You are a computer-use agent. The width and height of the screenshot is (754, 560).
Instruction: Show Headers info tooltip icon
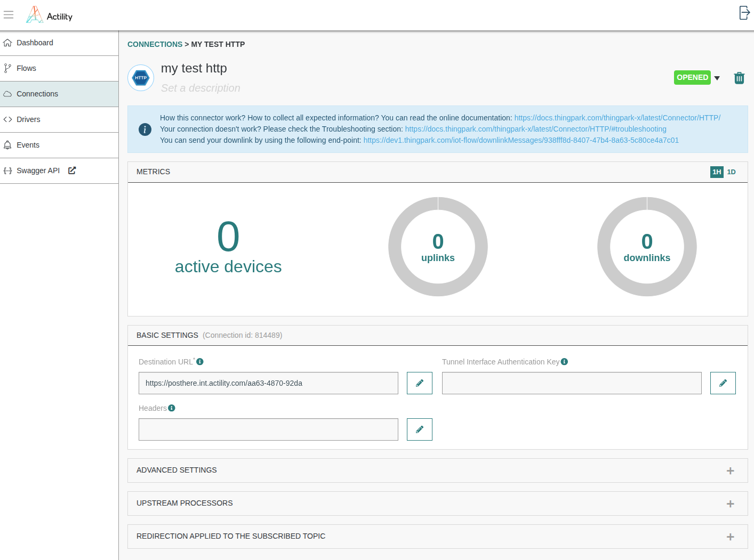pos(172,408)
